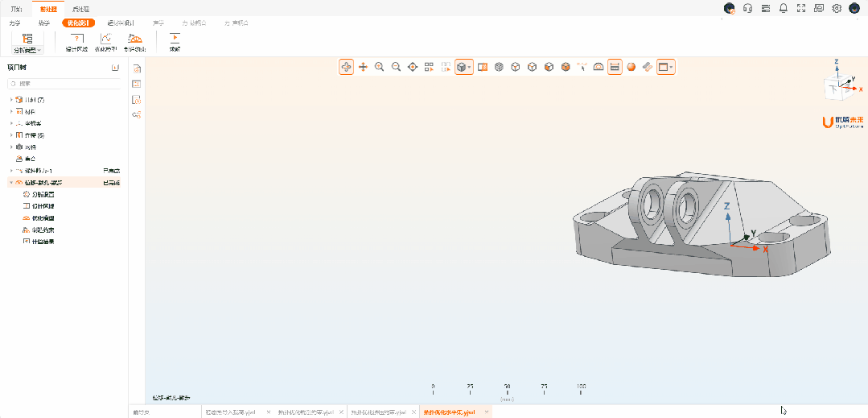Close the first .yjwl file tab

(x=269, y=412)
